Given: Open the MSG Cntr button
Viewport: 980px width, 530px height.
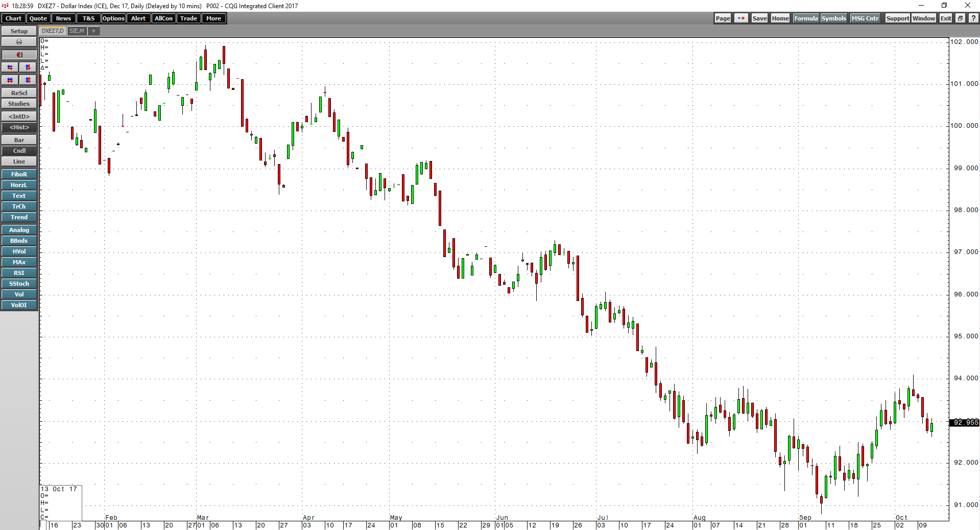Looking at the screenshot, I should (x=865, y=18).
